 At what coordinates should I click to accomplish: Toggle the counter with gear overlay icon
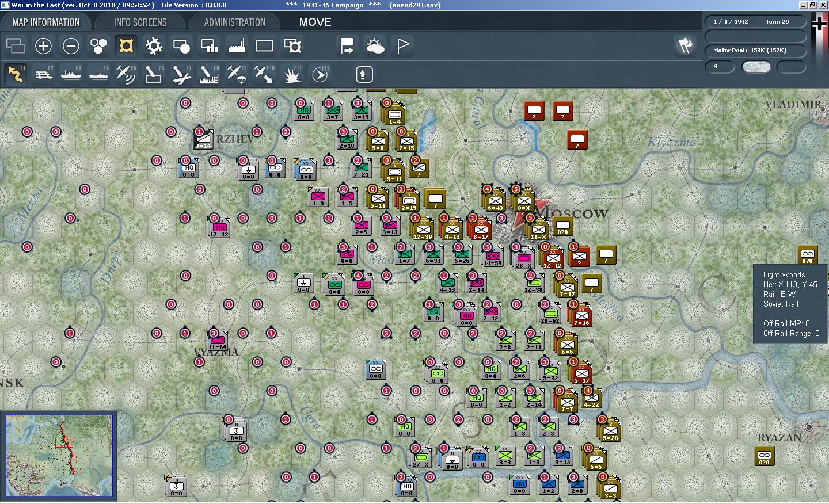click(x=292, y=45)
